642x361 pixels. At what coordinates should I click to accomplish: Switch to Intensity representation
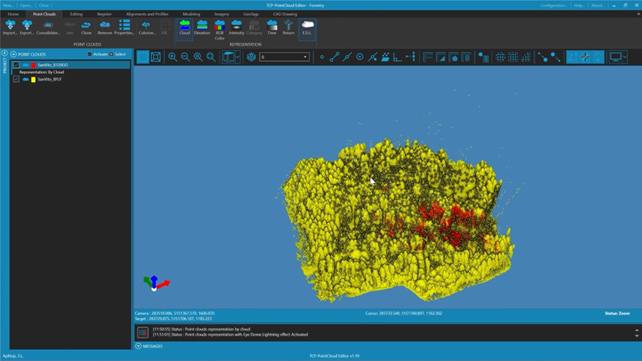(236, 27)
